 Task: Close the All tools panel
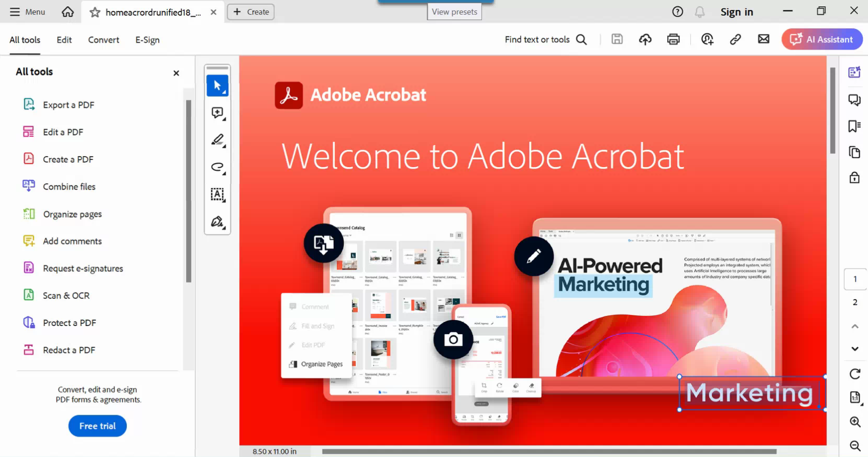coord(176,73)
